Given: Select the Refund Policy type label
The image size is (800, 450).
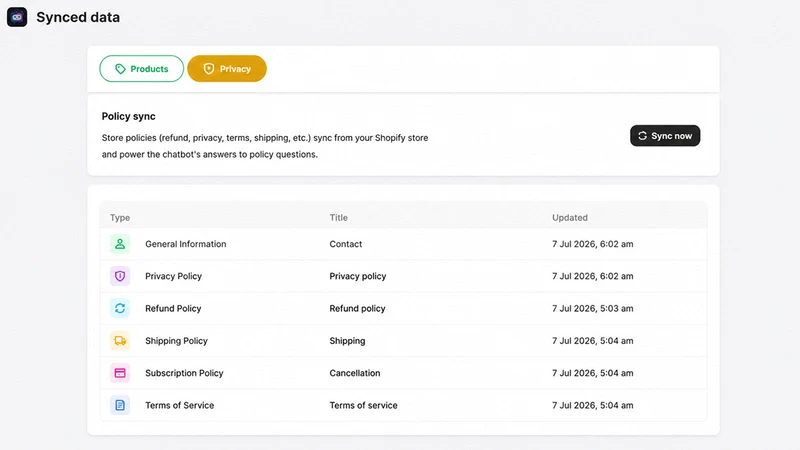Looking at the screenshot, I should (x=173, y=308).
